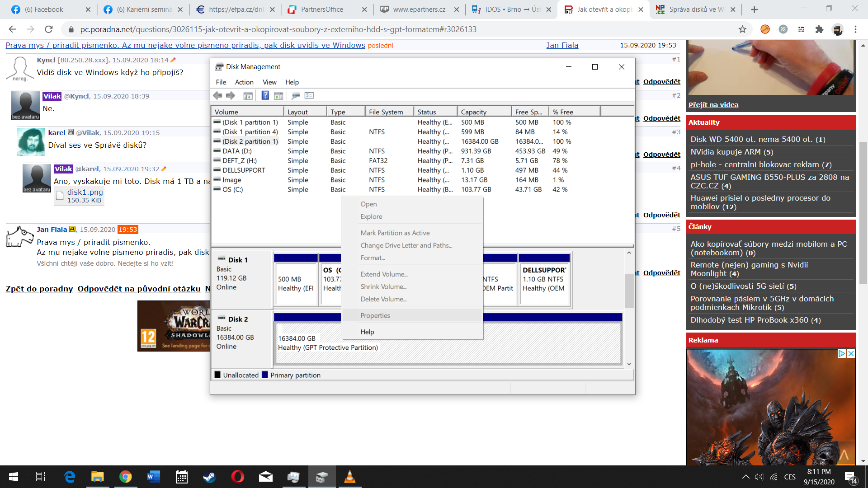Click the disk view scroll down arrow
The image size is (868, 488).
click(629, 364)
